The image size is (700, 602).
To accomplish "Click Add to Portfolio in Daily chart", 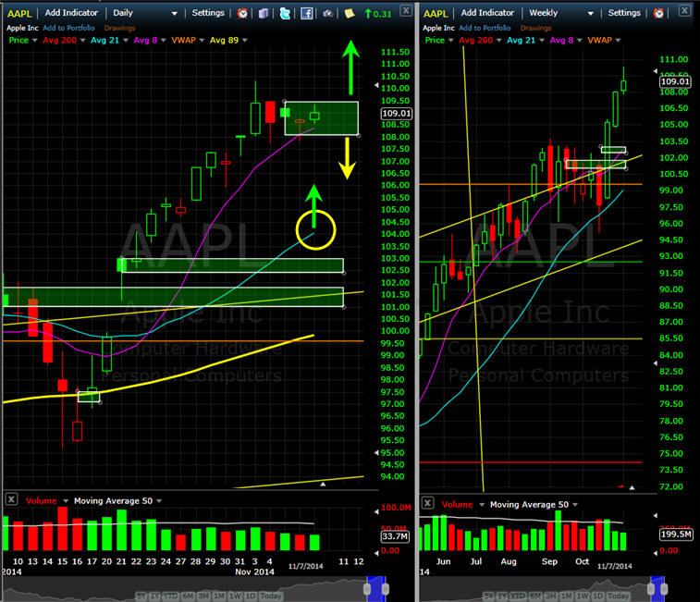I will click(68, 28).
